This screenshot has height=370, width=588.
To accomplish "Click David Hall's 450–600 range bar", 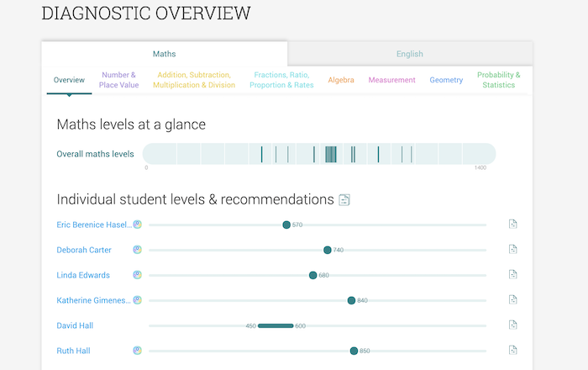I will (x=276, y=325).
